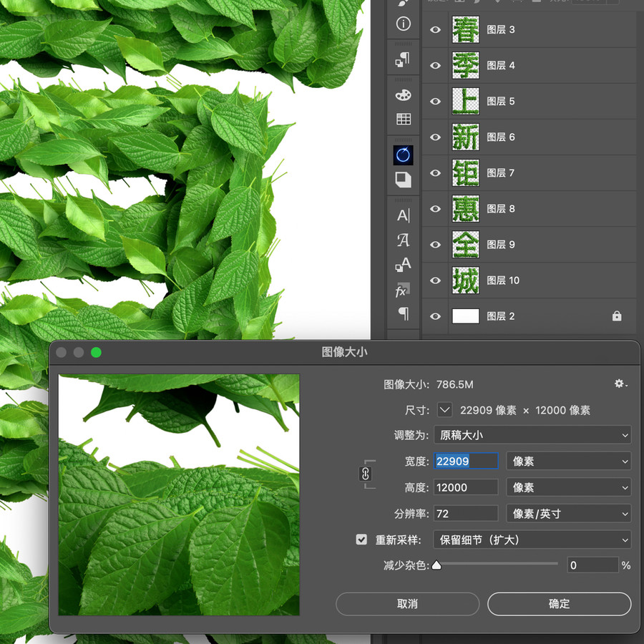Select the 惠 thumbnail of 图层 8

point(465,209)
